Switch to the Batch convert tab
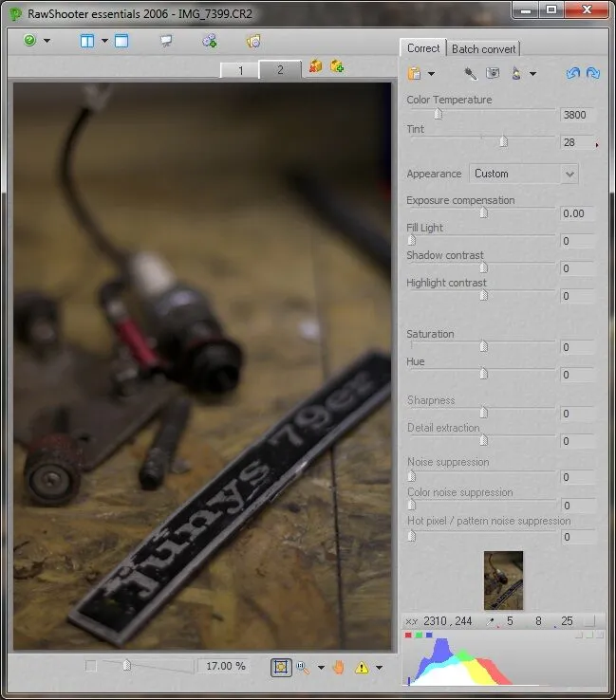This screenshot has width=616, height=700. coord(484,49)
